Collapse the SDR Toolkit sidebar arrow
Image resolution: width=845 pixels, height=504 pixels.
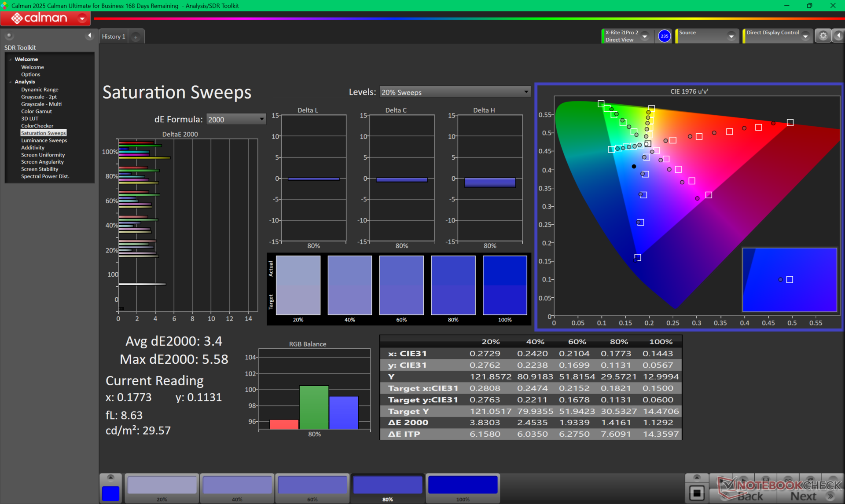(x=90, y=36)
